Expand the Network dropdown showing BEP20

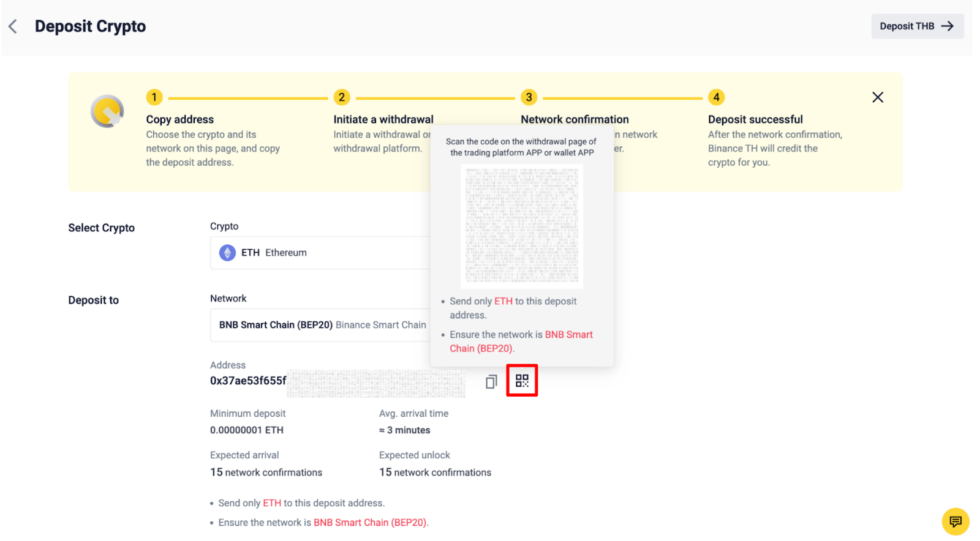320,325
